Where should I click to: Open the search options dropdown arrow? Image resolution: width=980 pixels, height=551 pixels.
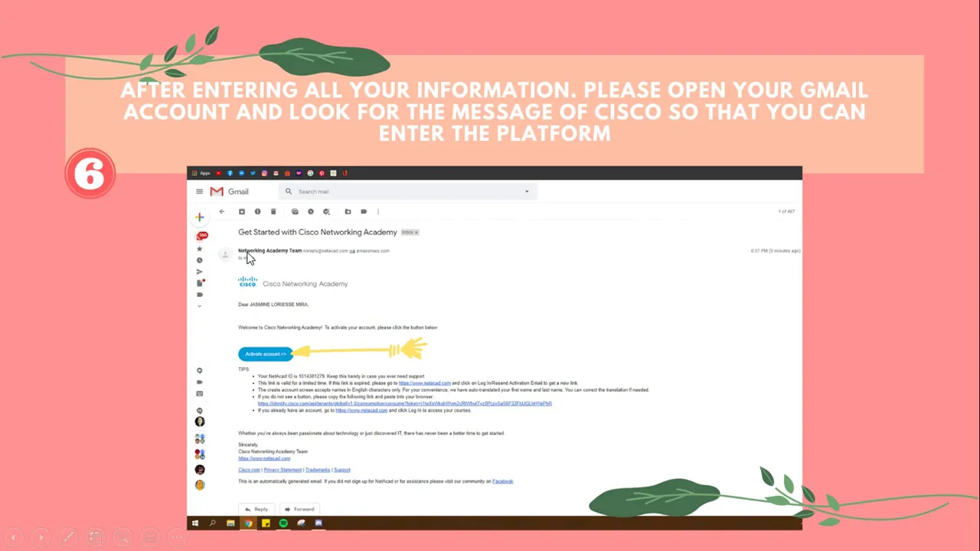(527, 191)
